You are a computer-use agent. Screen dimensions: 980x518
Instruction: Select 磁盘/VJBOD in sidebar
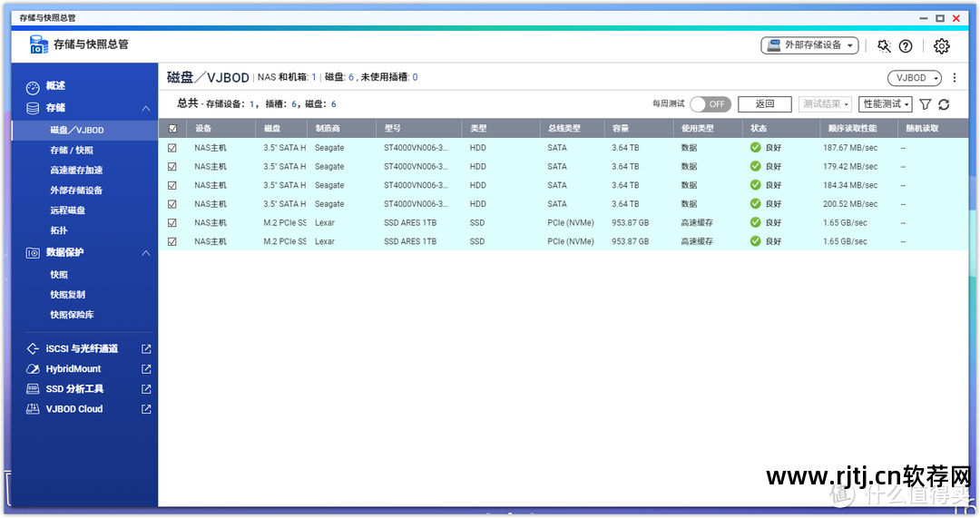click(84, 130)
